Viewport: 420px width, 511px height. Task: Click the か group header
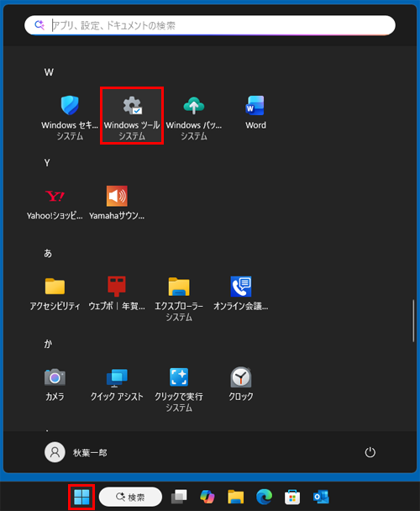pos(48,344)
